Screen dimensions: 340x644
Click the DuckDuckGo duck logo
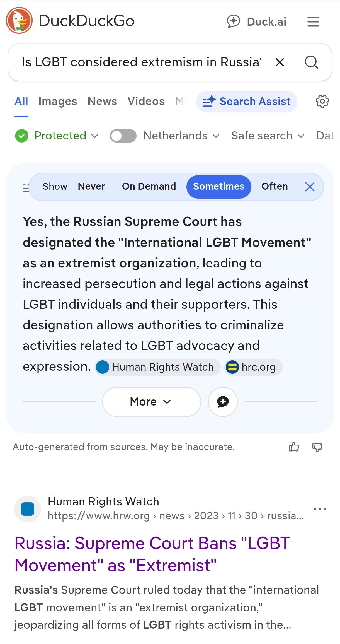[19, 21]
